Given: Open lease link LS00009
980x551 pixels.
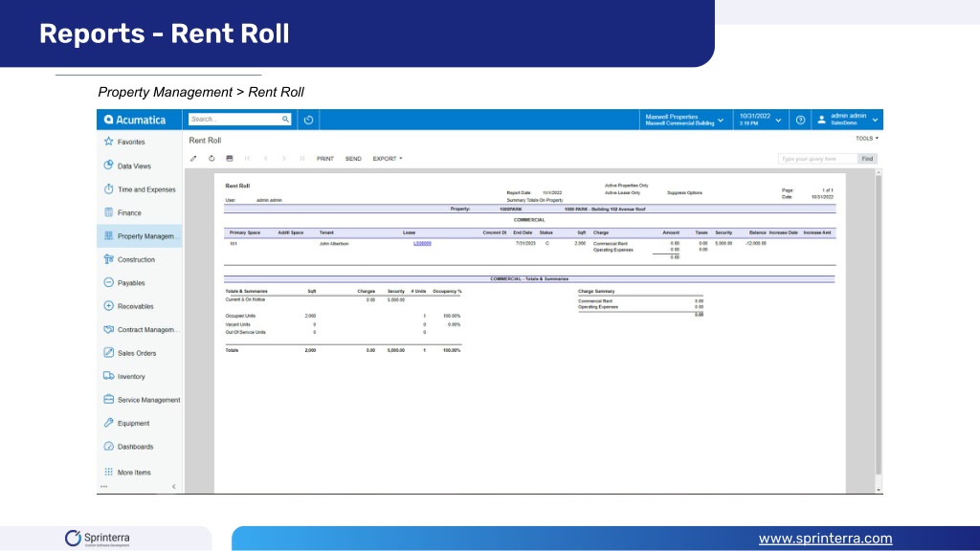Looking at the screenshot, I should 422,244.
